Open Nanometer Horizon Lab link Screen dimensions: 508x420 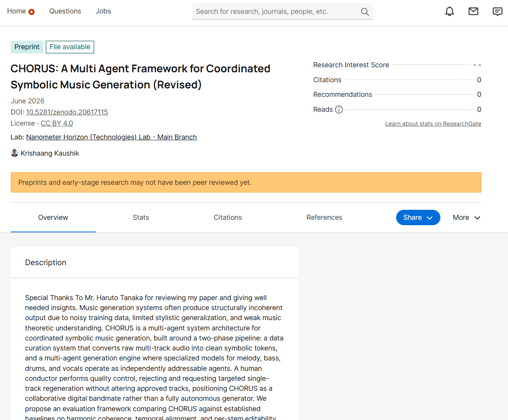(x=111, y=137)
